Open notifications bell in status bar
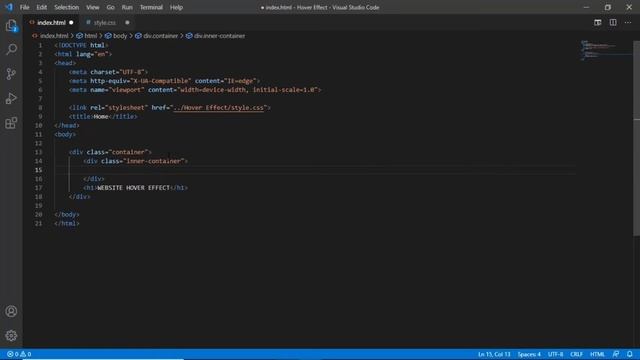The width and height of the screenshot is (640, 360). tap(630, 354)
